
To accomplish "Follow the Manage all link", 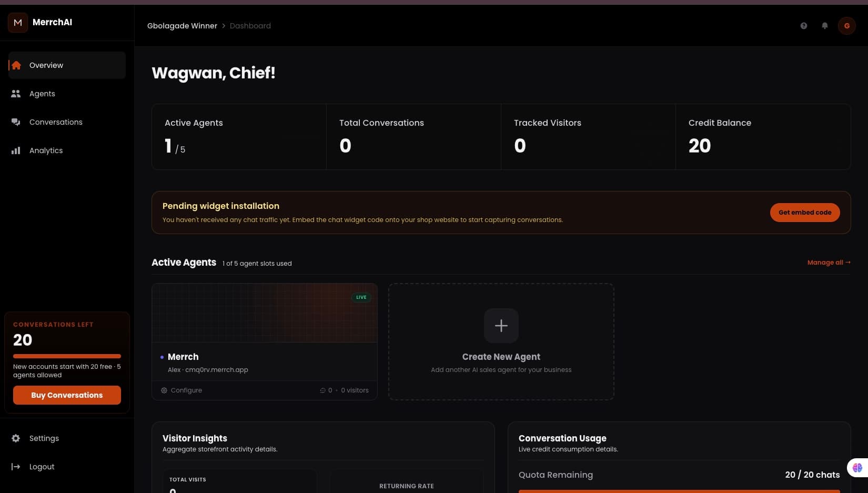I will [829, 263].
